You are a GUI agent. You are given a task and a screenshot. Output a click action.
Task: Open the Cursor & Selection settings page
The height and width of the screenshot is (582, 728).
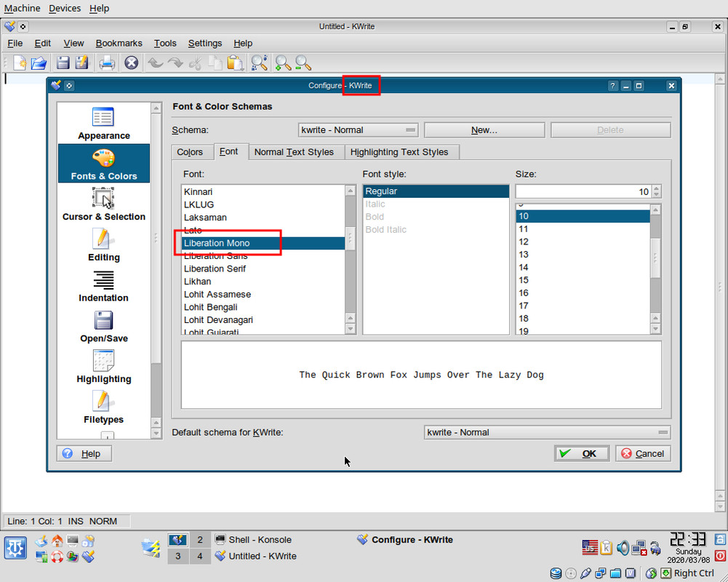coord(103,204)
